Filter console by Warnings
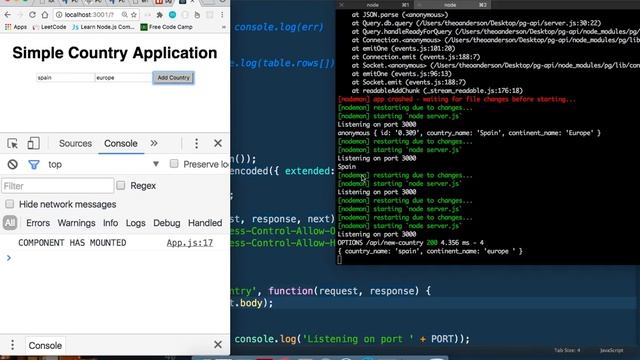The width and height of the screenshot is (640, 360). point(76,223)
